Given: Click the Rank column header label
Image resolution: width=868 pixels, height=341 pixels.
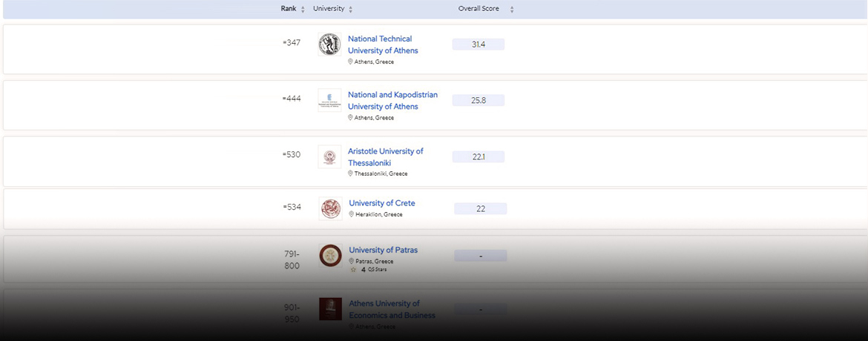Looking at the screenshot, I should 289,9.
